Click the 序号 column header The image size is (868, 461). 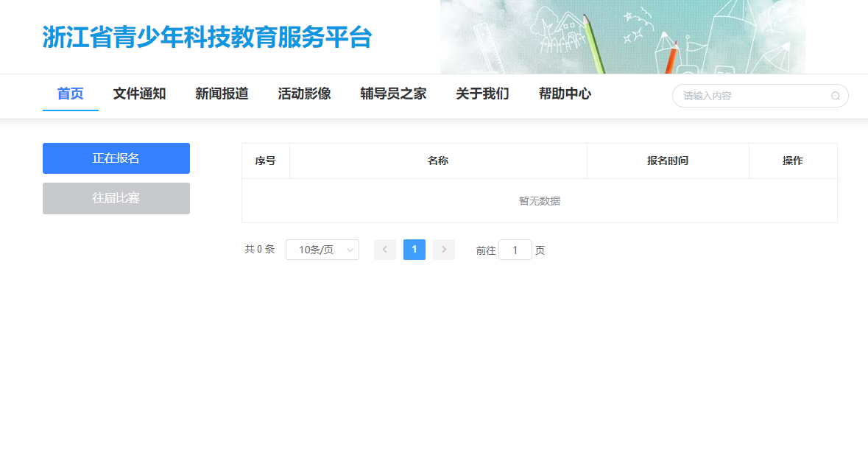pyautogui.click(x=266, y=161)
